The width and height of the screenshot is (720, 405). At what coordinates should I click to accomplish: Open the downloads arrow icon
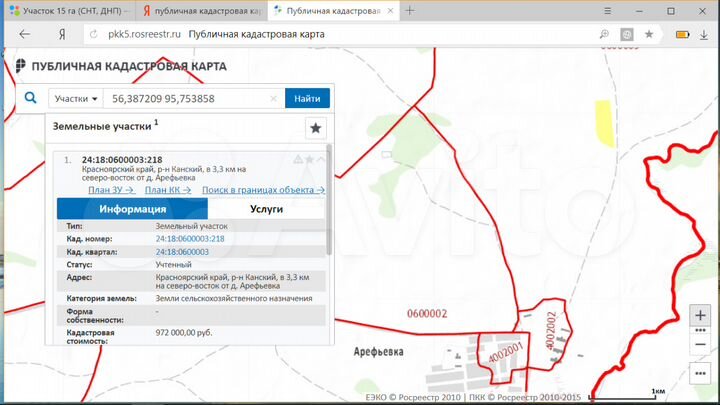(704, 34)
